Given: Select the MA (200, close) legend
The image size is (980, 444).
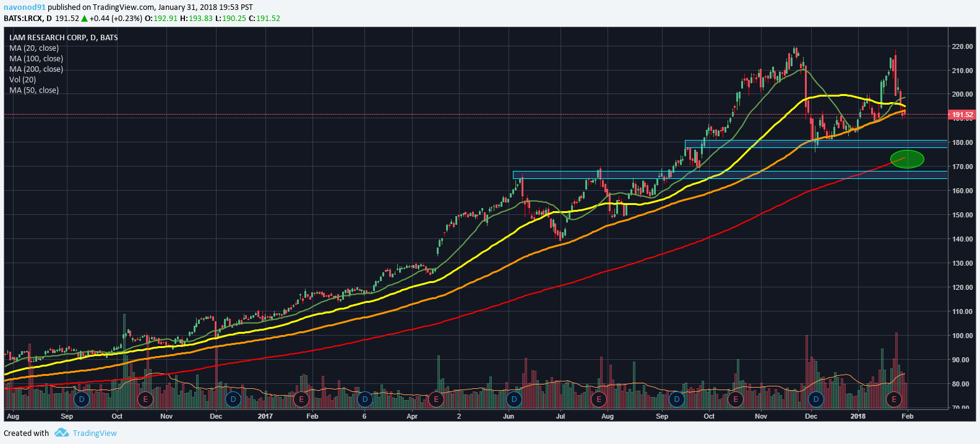Looking at the screenshot, I should coord(36,69).
